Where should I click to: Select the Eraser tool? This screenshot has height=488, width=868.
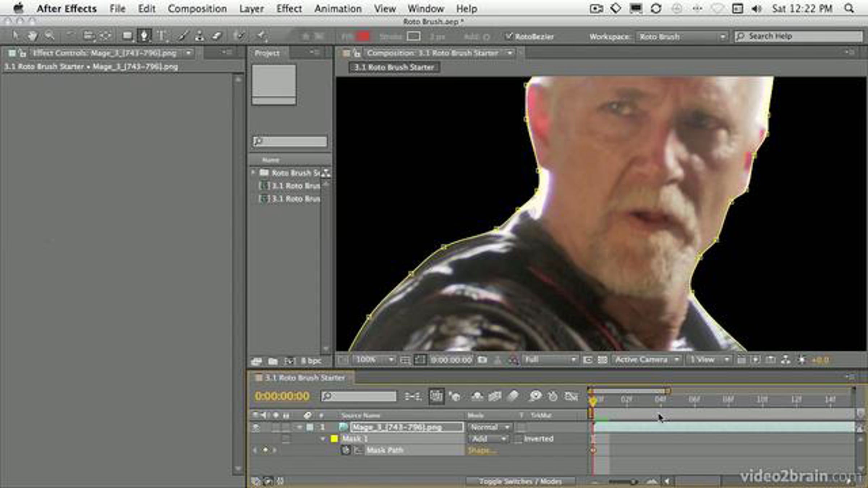coord(217,36)
